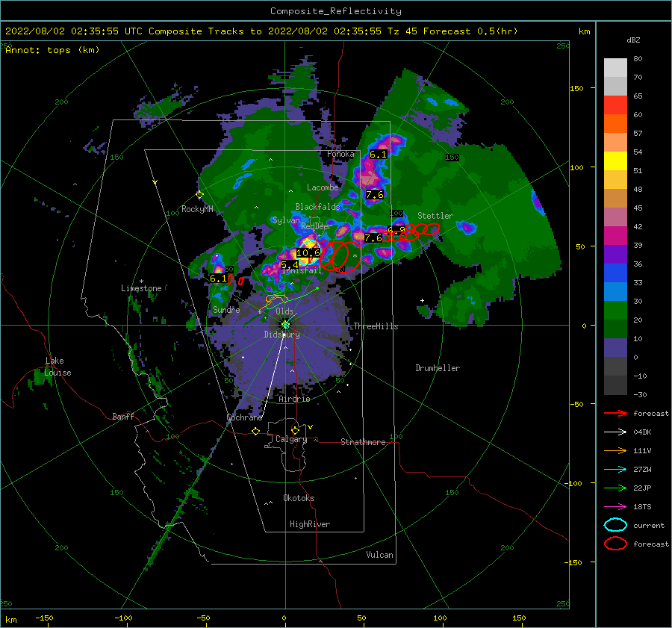This screenshot has width=672, height=628.
Task: Click the 18TS legend label
Action: (x=642, y=507)
